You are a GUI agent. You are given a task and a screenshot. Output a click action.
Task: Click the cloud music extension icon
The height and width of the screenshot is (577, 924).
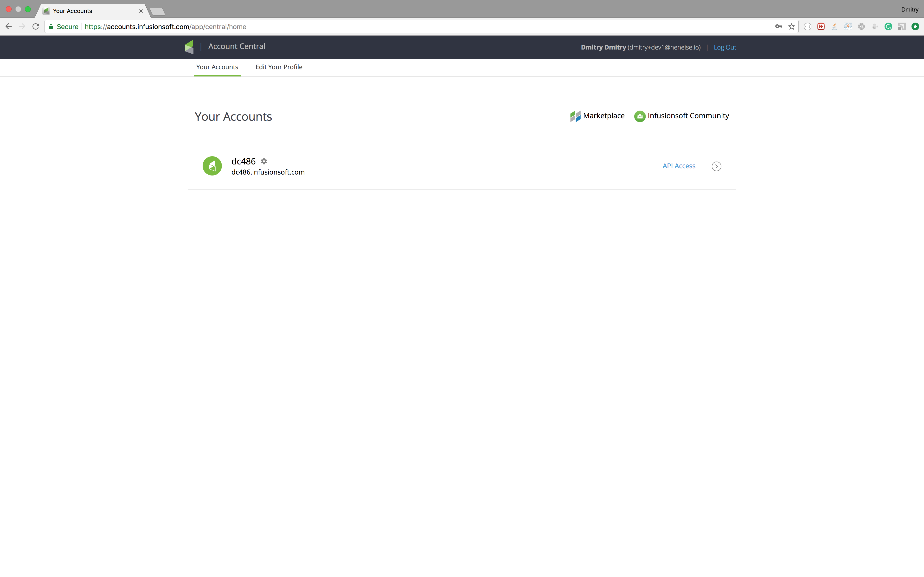(848, 26)
